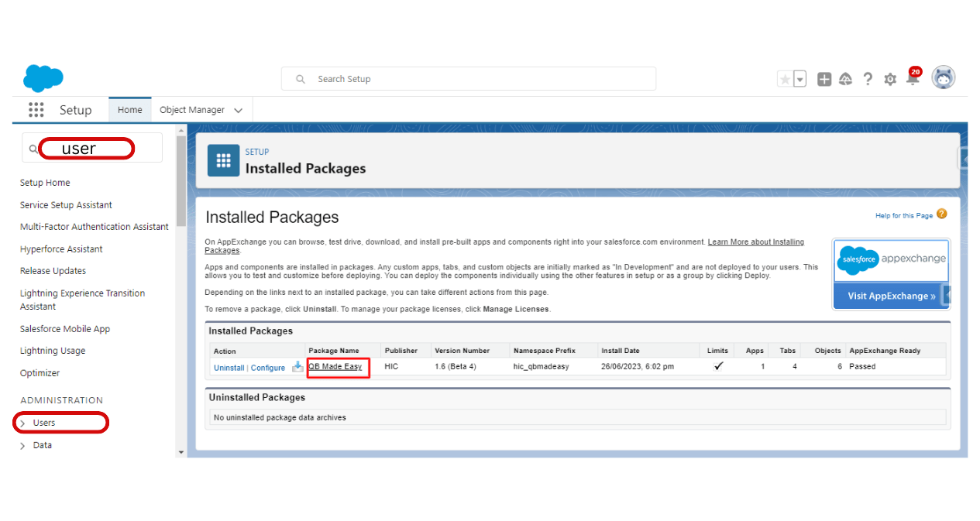Open Lightning Usage
This screenshot has height=521, width=980.
[x=53, y=351]
